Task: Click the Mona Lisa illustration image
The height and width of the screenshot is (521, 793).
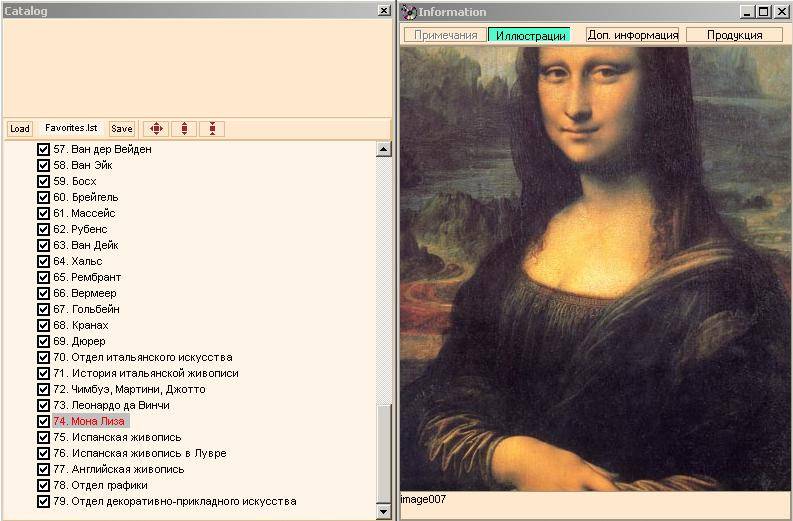Action: point(596,269)
